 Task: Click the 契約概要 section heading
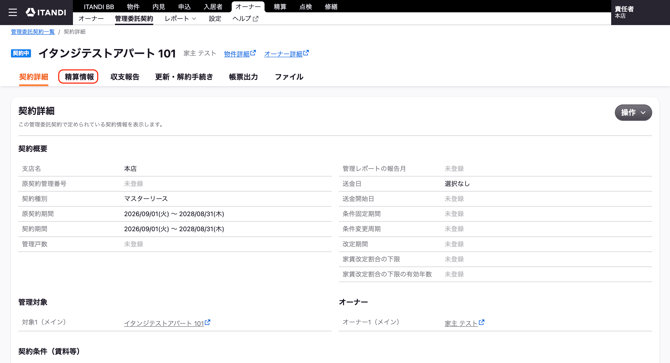click(x=33, y=149)
